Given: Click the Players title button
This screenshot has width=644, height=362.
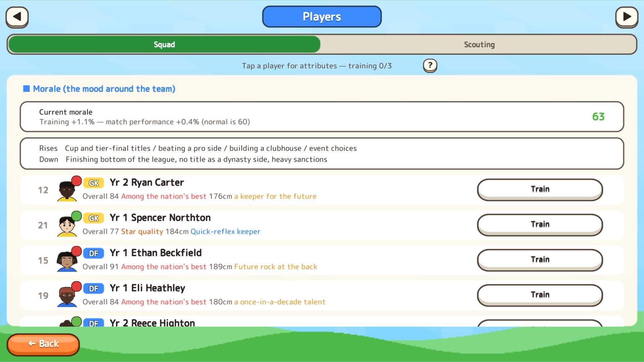Looking at the screenshot, I should [322, 17].
